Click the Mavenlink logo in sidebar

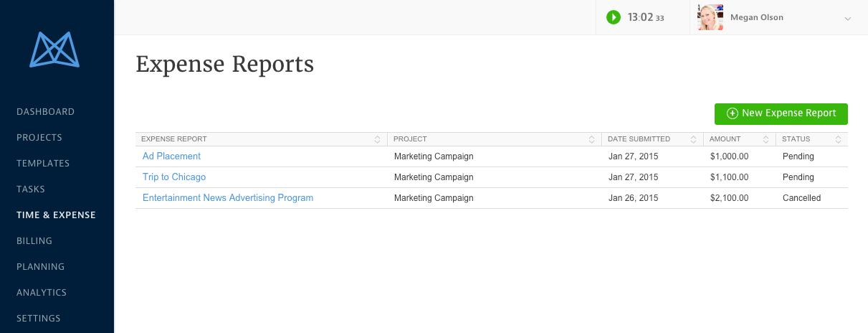54,50
